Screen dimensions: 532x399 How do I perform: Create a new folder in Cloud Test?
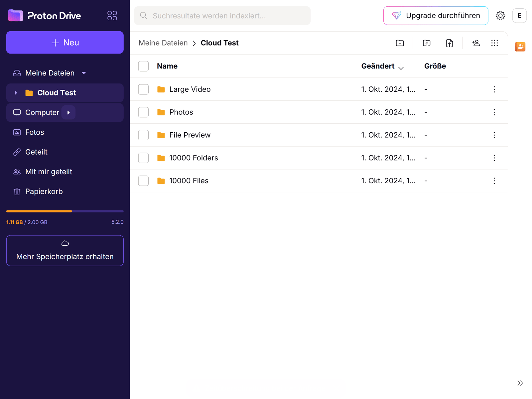400,43
